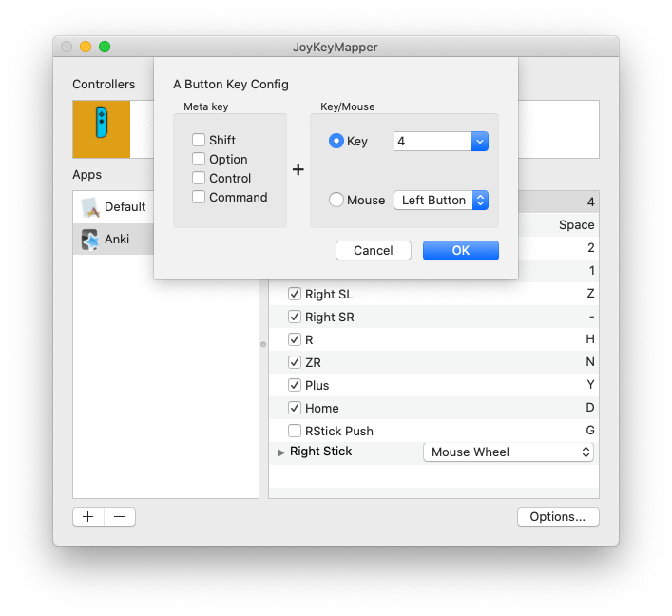Uncheck the Right SR checkbox
The height and width of the screenshot is (616, 672).
295,317
